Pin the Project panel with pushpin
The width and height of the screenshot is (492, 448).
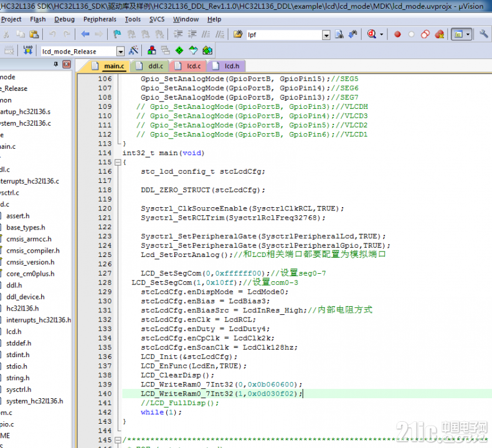coord(56,64)
